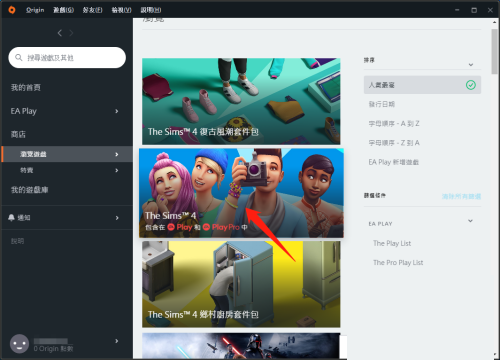The height and width of the screenshot is (360, 500).
Task: Go forward with the right arrow
Action: (x=71, y=33)
